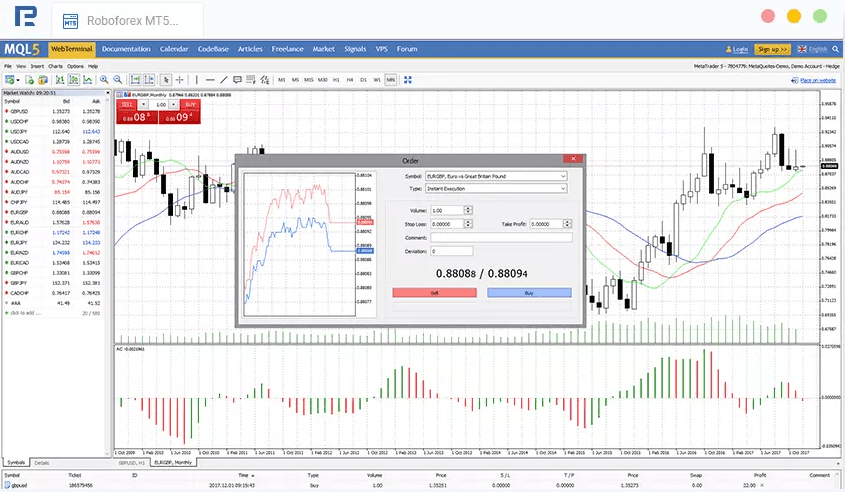845x492 pixels.
Task: Click the blue Buy button in Order dialog
Action: coord(529,293)
